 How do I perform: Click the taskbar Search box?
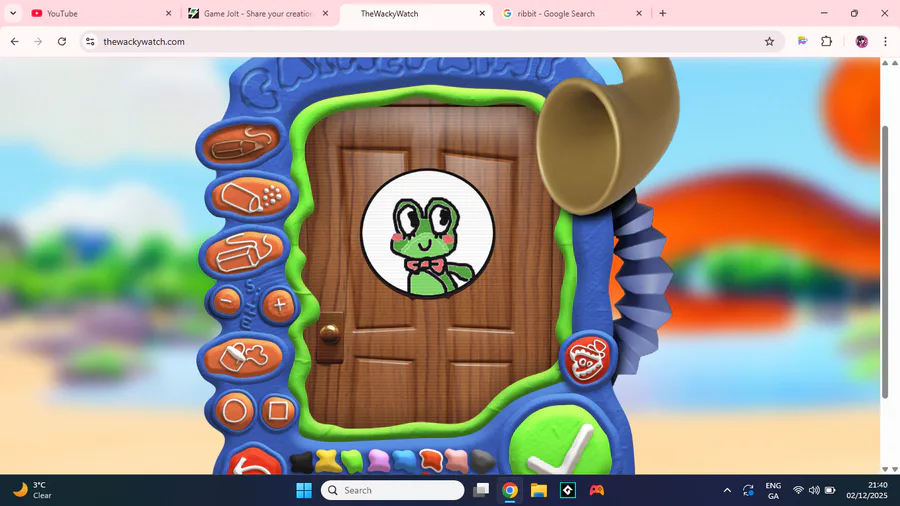393,491
